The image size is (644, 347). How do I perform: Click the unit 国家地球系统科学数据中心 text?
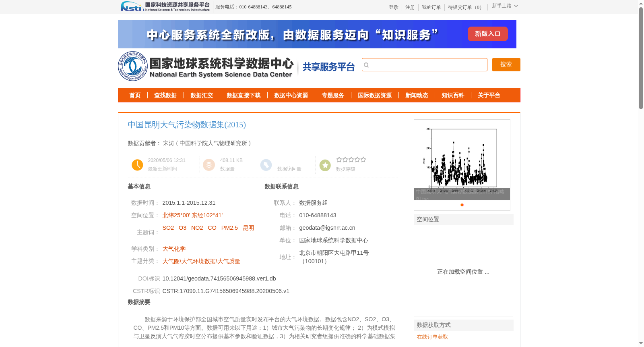click(x=334, y=240)
